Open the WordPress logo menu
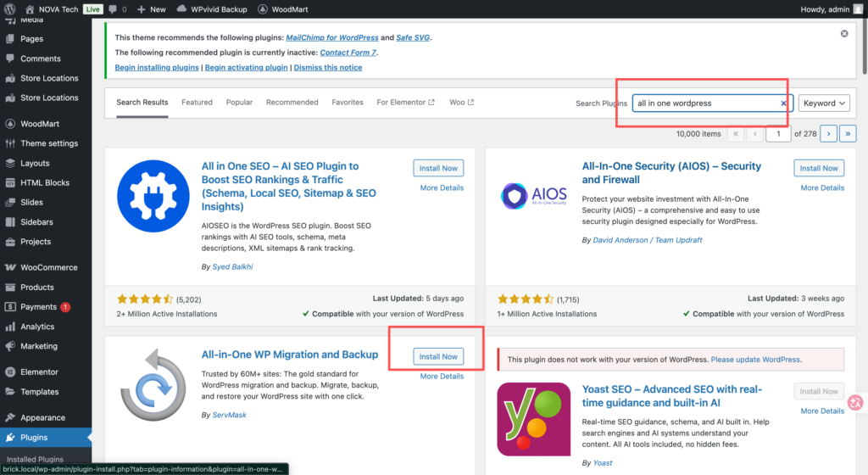The image size is (868, 475). tap(9, 8)
